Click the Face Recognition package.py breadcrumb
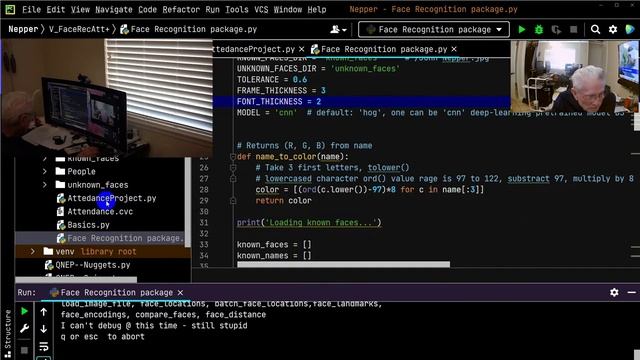Viewport: 640px width, 360px height. click(x=189, y=29)
